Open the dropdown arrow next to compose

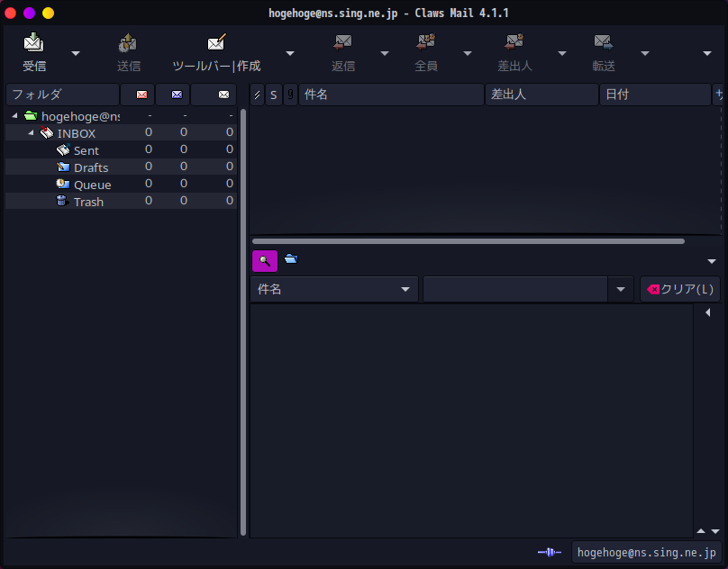tap(290, 53)
